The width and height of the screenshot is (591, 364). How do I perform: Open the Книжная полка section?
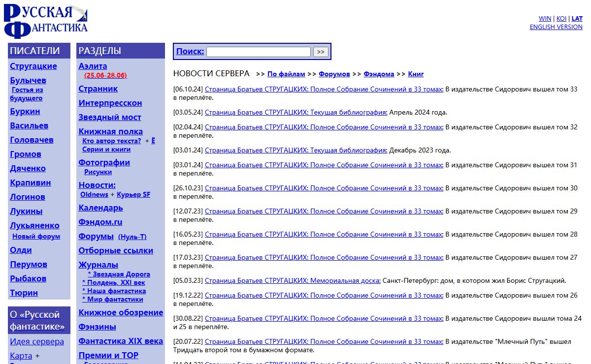point(111,131)
